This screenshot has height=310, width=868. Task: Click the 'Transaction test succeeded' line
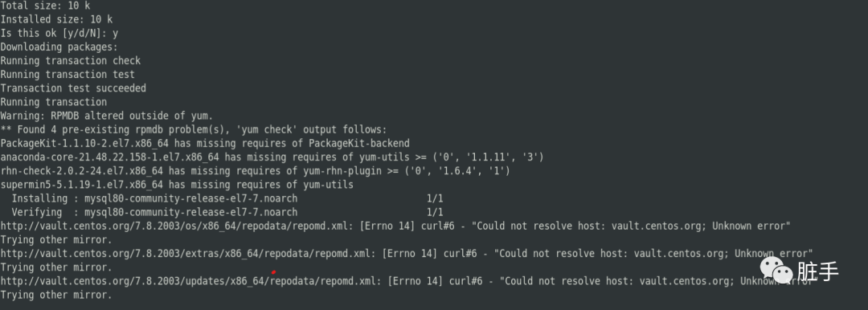point(73,88)
